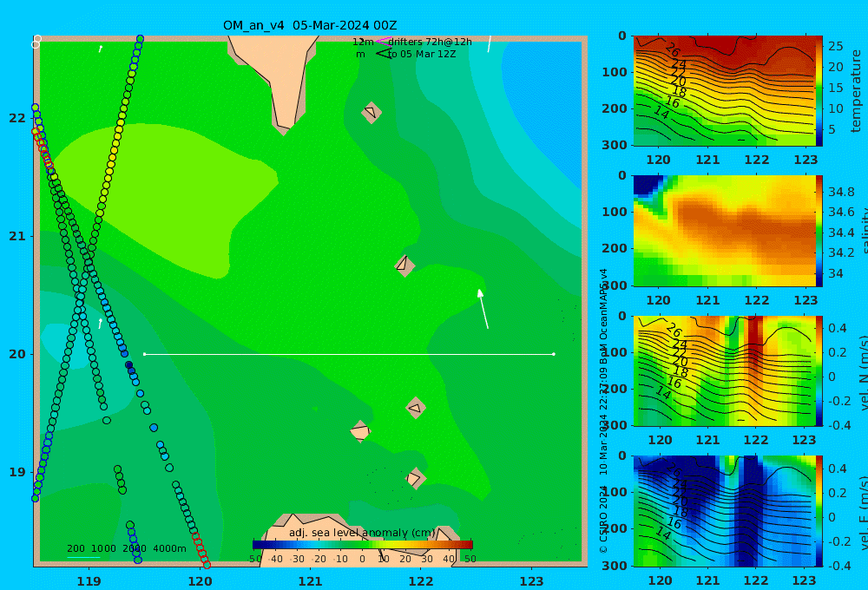Click the '0.4' tick on the vel. N scale
The height and width of the screenshot is (590, 868).
tap(838, 328)
